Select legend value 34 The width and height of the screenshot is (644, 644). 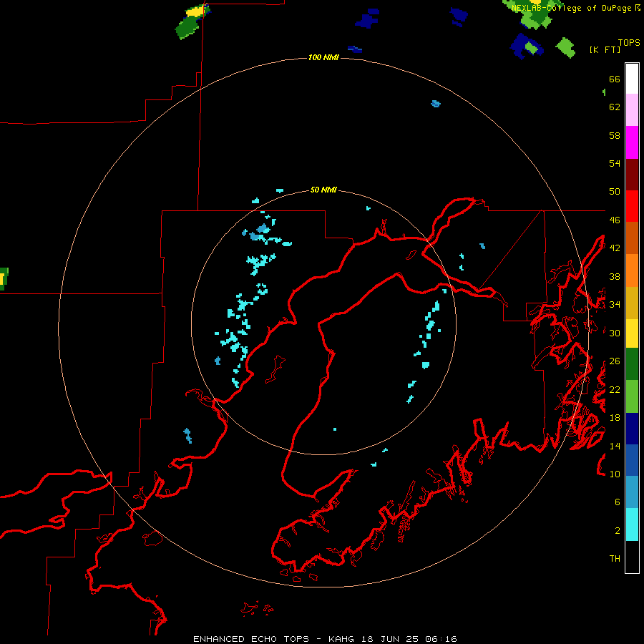tap(615, 305)
